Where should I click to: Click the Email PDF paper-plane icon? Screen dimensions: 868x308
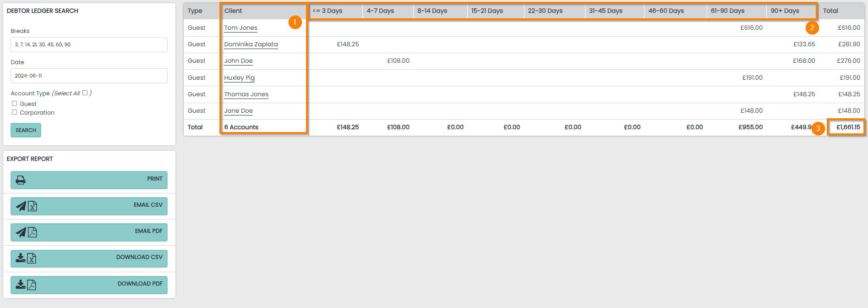point(21,232)
